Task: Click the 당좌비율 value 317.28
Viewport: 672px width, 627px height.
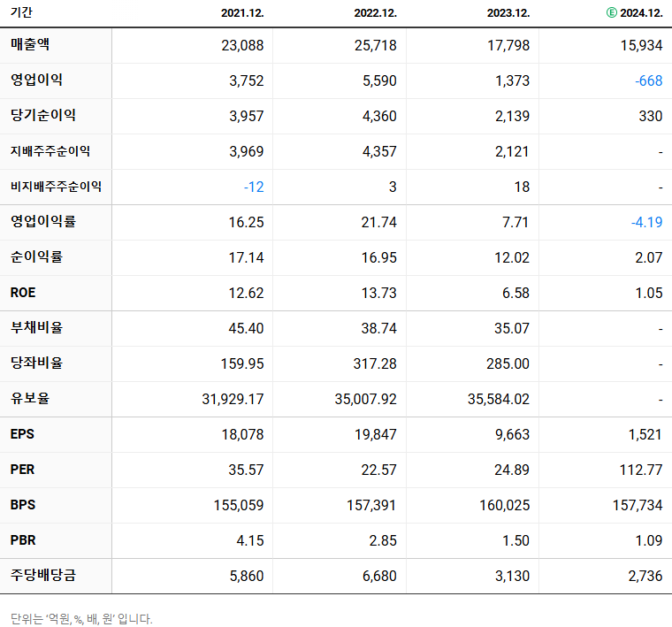Action: pyautogui.click(x=375, y=363)
